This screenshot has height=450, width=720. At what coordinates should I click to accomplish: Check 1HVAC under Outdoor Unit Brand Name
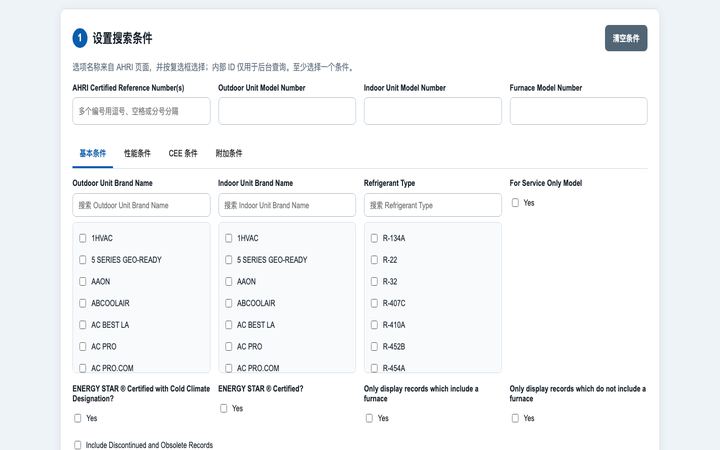[x=83, y=238]
